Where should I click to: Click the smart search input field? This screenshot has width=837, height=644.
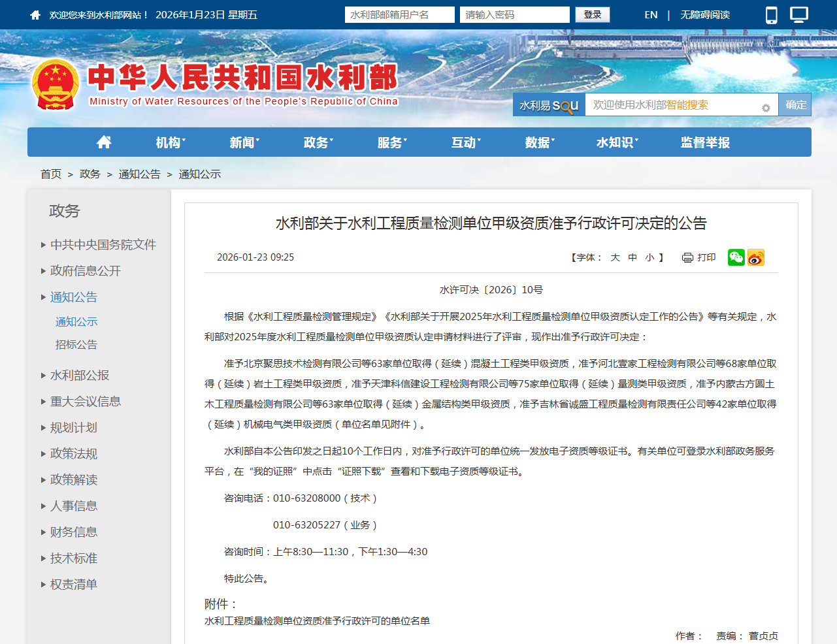coord(673,105)
